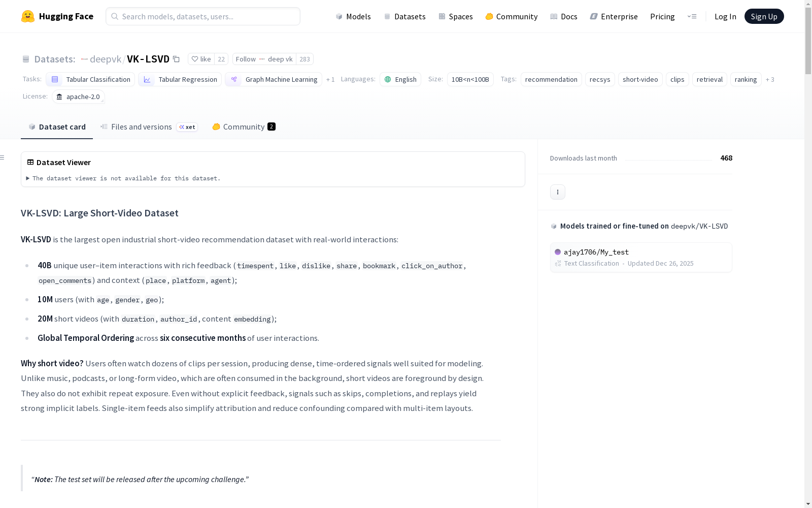
Task: Like the VK-LSVD dataset
Action: click(201, 59)
